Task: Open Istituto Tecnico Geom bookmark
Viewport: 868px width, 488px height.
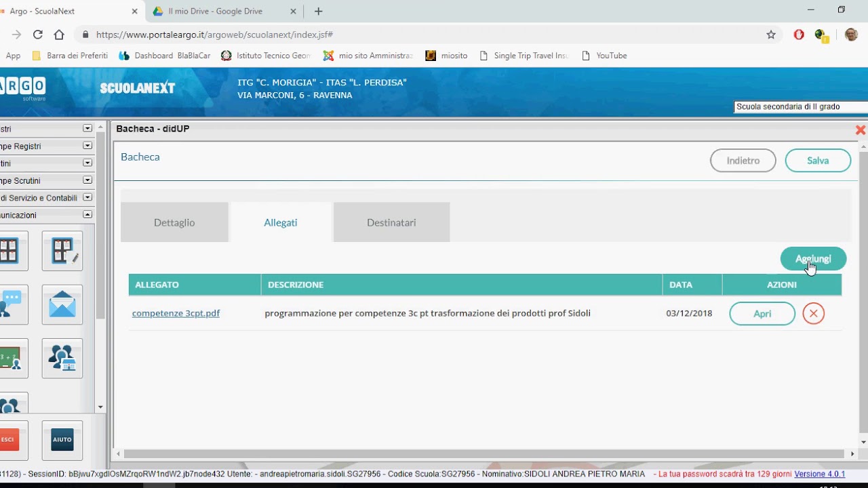Action: [x=267, y=56]
